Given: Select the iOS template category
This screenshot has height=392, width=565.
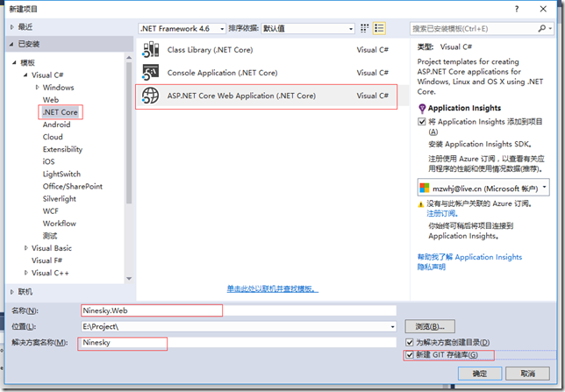Looking at the screenshot, I should (48, 161).
